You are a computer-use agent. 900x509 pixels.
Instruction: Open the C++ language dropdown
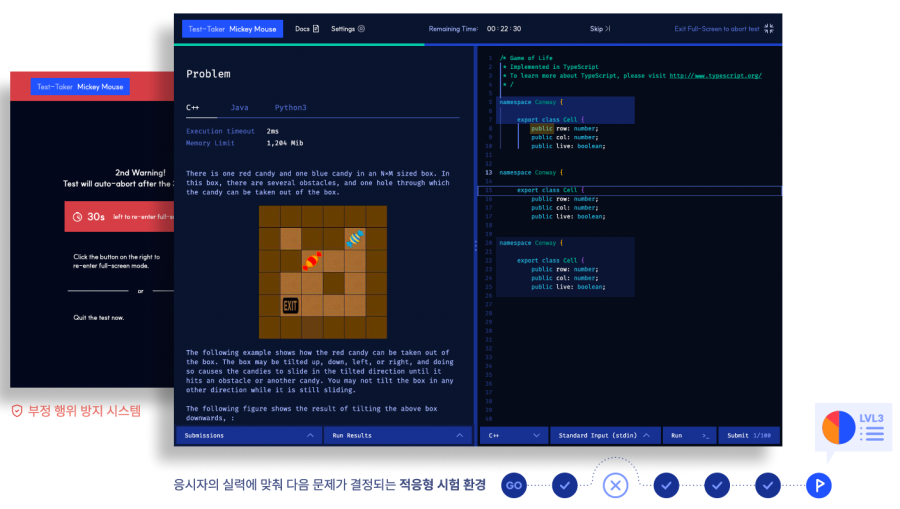click(x=514, y=436)
